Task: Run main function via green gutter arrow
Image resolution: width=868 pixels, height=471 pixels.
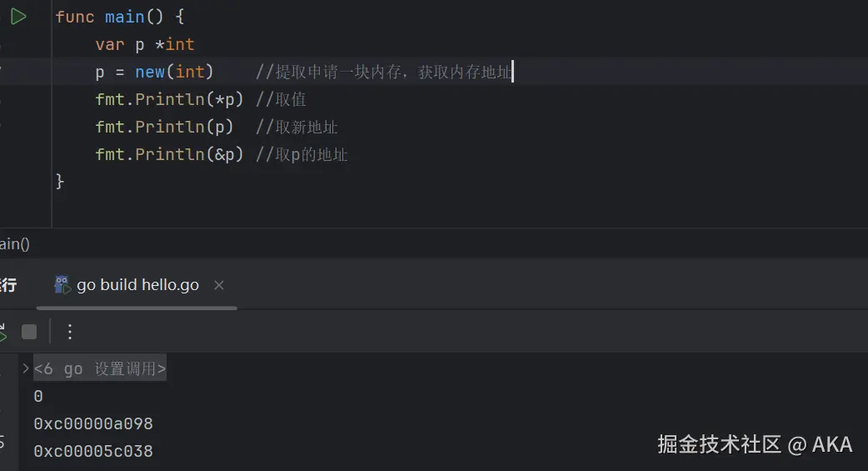Action: (18, 17)
